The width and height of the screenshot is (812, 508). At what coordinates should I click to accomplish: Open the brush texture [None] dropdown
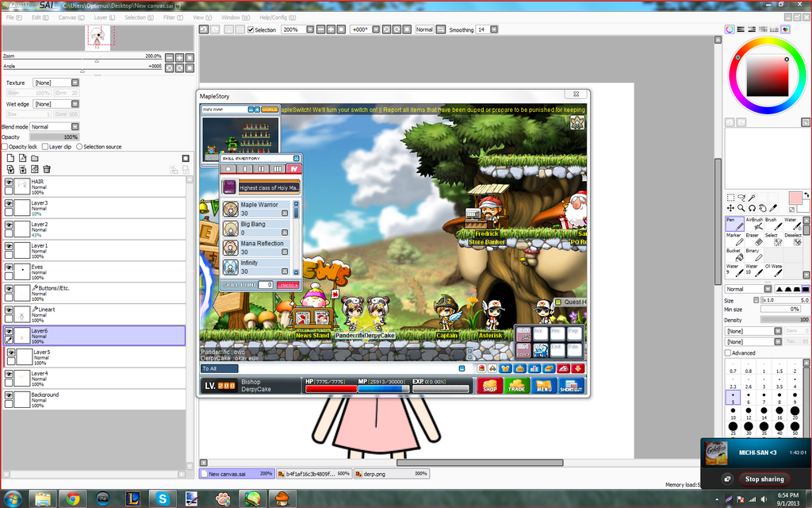coord(753,341)
